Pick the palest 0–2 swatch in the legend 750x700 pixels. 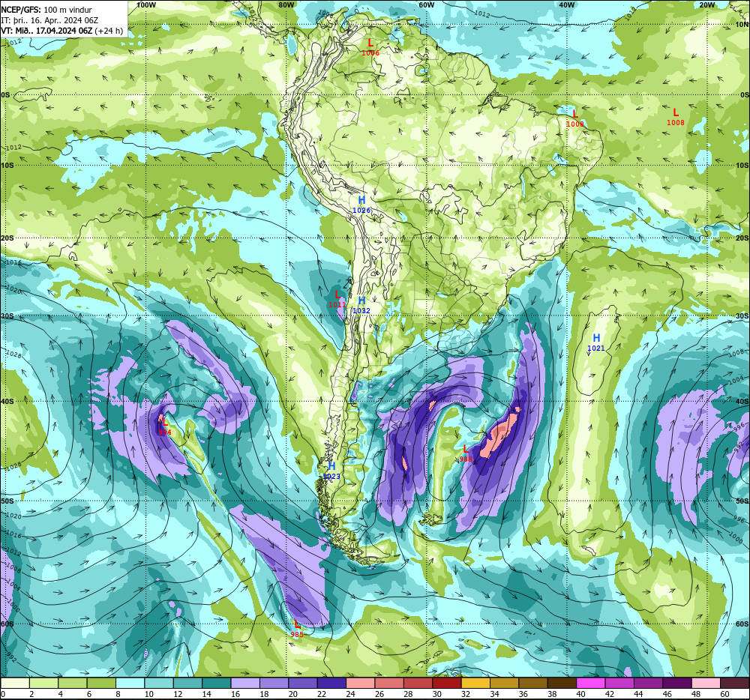15,683
